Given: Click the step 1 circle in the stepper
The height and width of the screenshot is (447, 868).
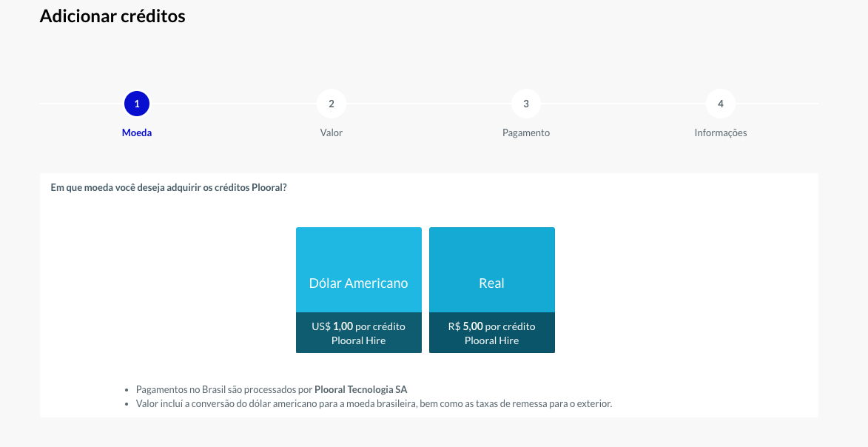Looking at the screenshot, I should tap(137, 104).
